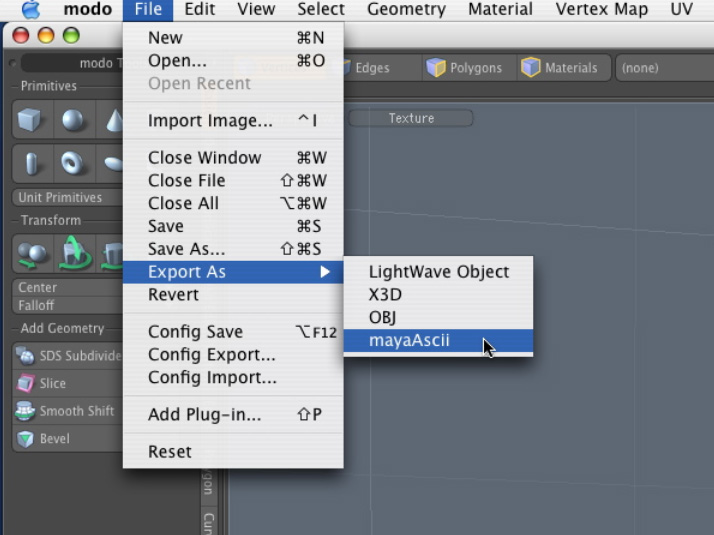This screenshot has height=535, width=714.
Task: Open the View menu
Action: (256, 9)
